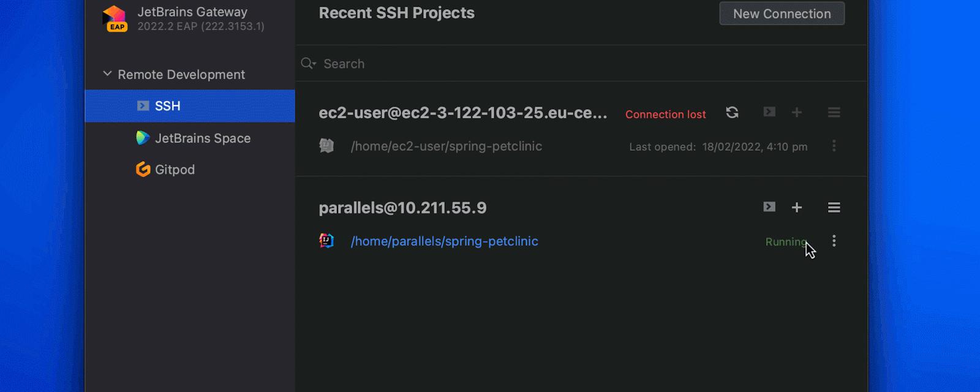Open the Gitpod provider page
This screenshot has height=392, width=980.
point(175,170)
